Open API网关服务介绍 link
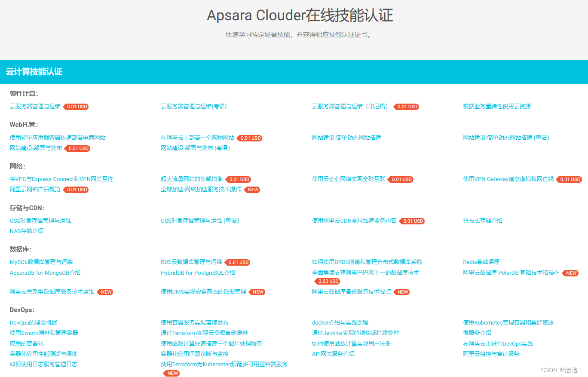This screenshot has width=588, height=377. point(333,354)
